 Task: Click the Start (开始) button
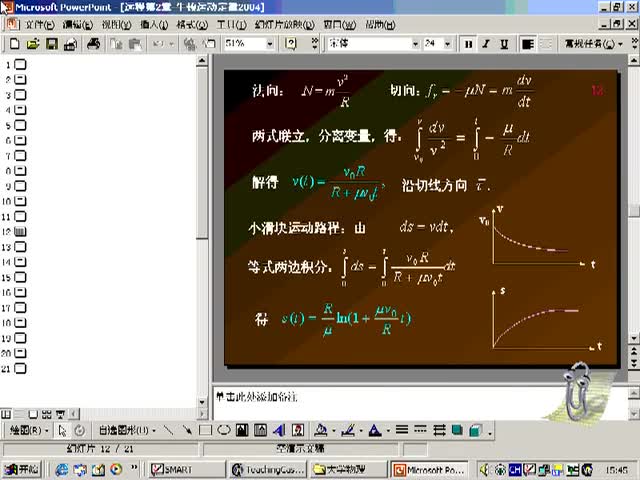[22, 469]
